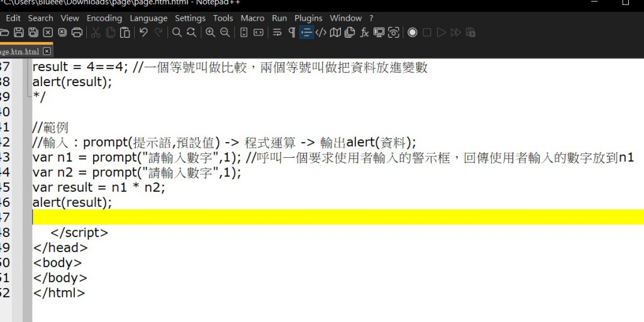Open Define Your Language code icon
Image resolution: width=644 pixels, height=322 pixels.
click(x=321, y=33)
